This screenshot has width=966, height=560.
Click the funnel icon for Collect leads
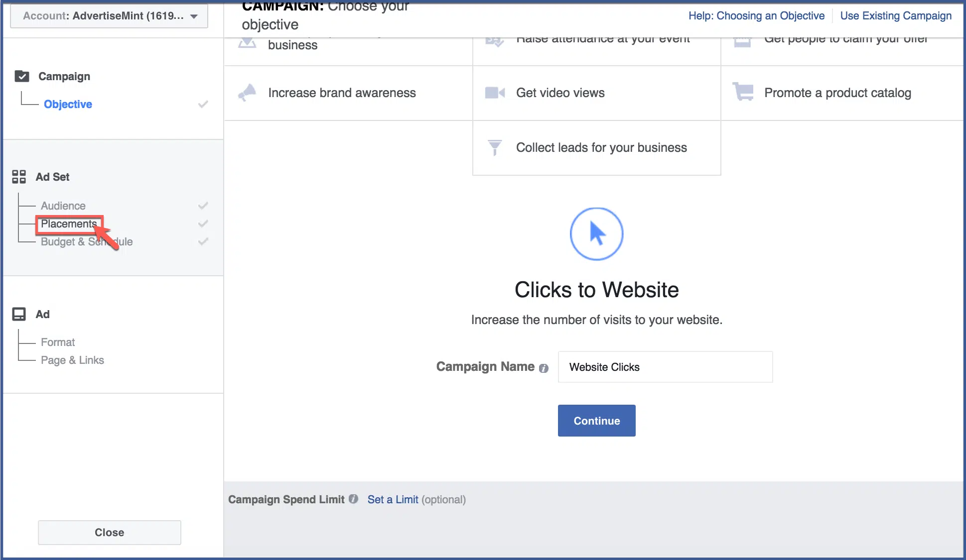(x=495, y=147)
